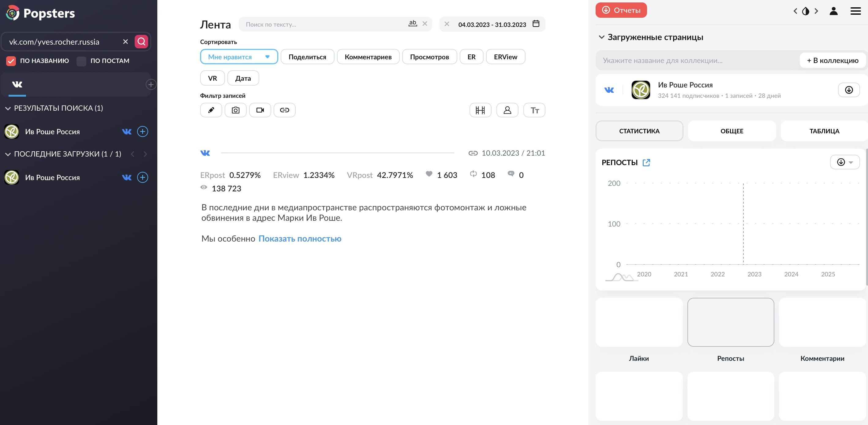Sort by Дата

click(x=243, y=78)
